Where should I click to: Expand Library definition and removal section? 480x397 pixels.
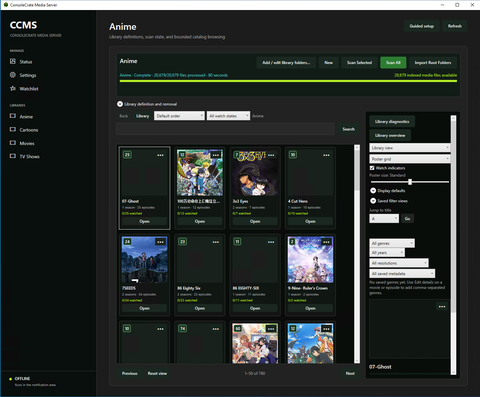pos(120,104)
